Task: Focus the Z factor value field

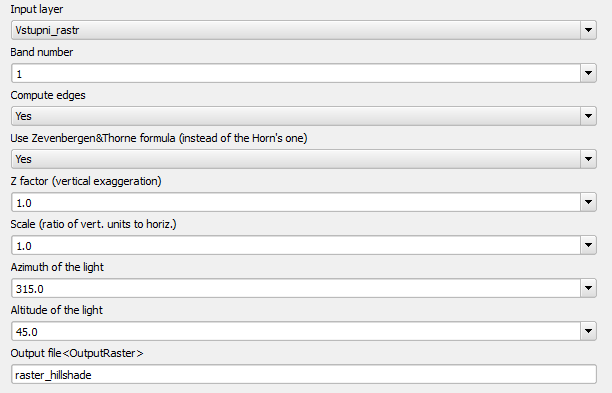Action: [296, 202]
